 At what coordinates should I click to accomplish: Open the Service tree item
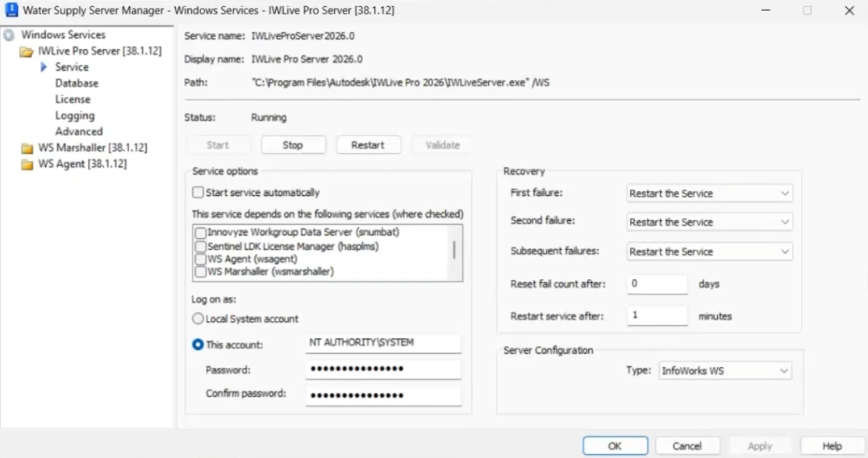tap(71, 67)
